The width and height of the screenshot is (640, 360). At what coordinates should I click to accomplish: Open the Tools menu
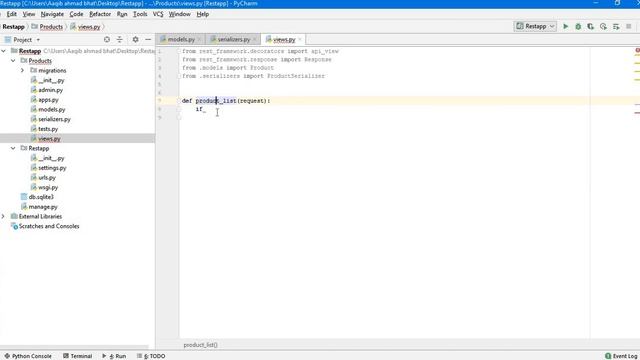(140, 14)
